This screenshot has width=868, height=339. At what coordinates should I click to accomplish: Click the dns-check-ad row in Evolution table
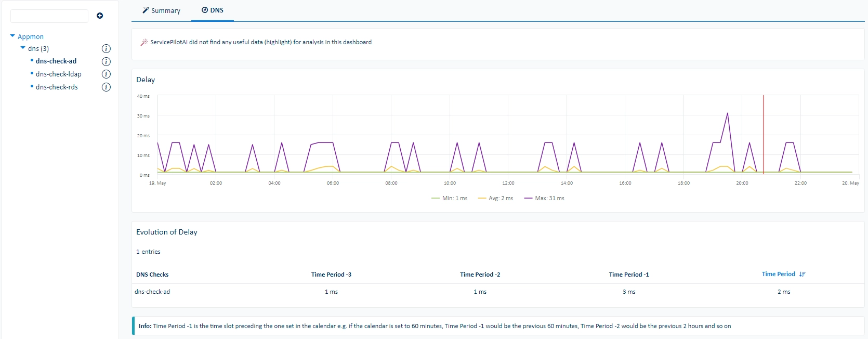coord(498,292)
